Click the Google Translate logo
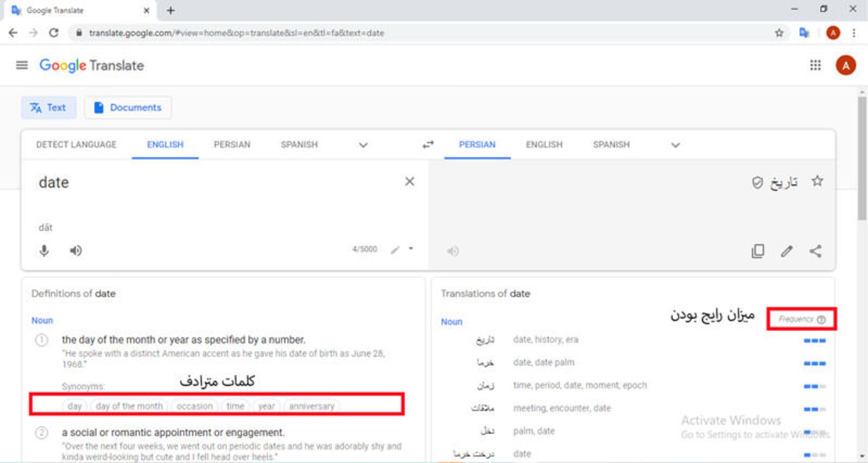 coord(92,65)
